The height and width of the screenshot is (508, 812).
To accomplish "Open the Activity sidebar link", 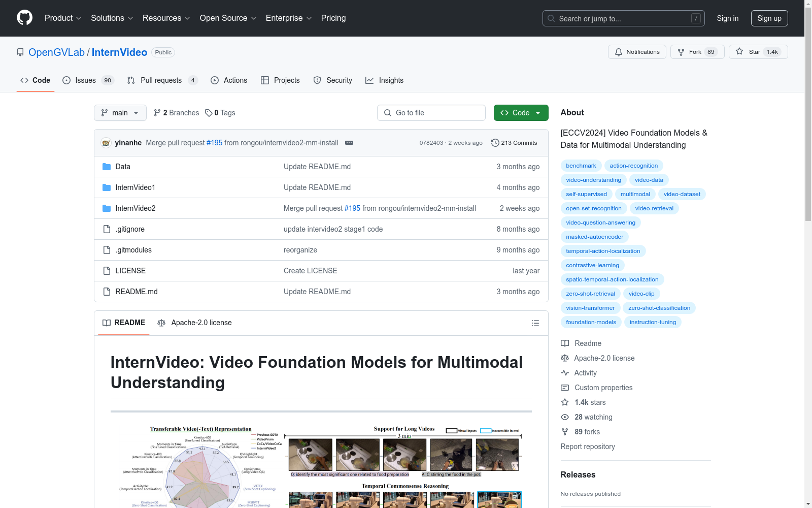I will pos(579,373).
